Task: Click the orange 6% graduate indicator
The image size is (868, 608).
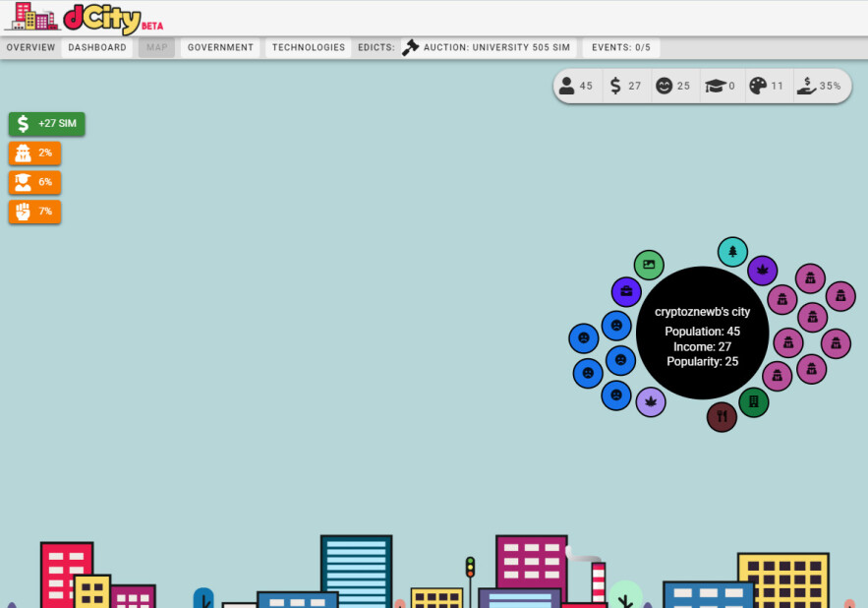Action: (x=34, y=182)
